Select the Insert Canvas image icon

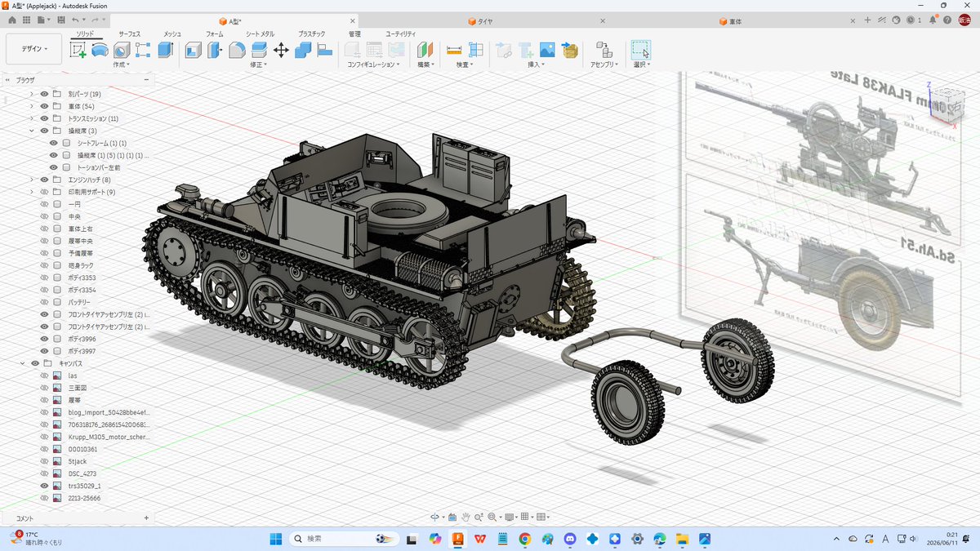(x=547, y=50)
